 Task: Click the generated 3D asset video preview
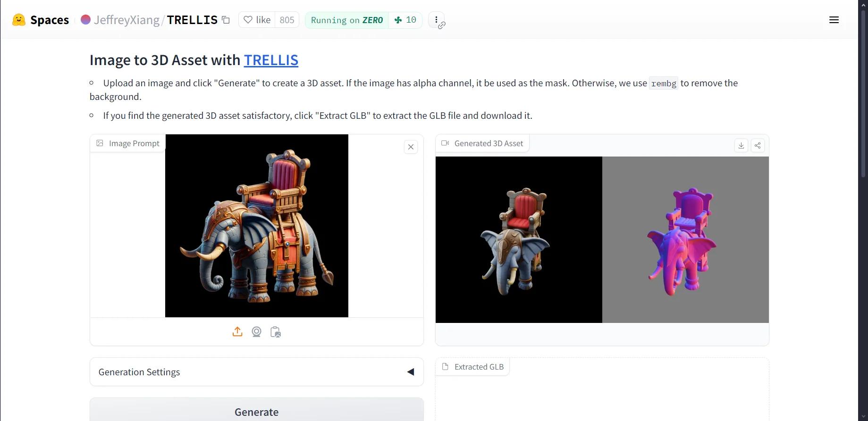[602, 239]
